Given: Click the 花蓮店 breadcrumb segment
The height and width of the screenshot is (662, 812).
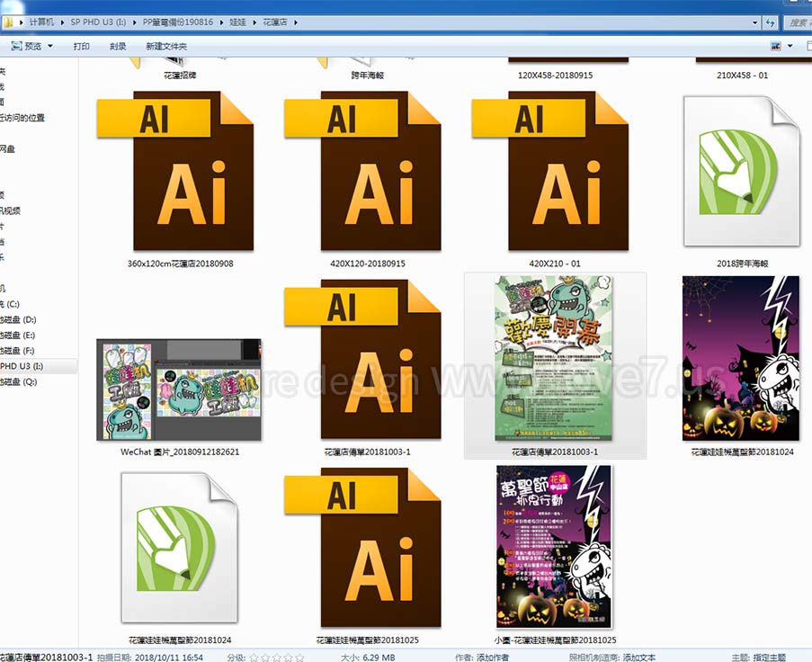Looking at the screenshot, I should 275,22.
